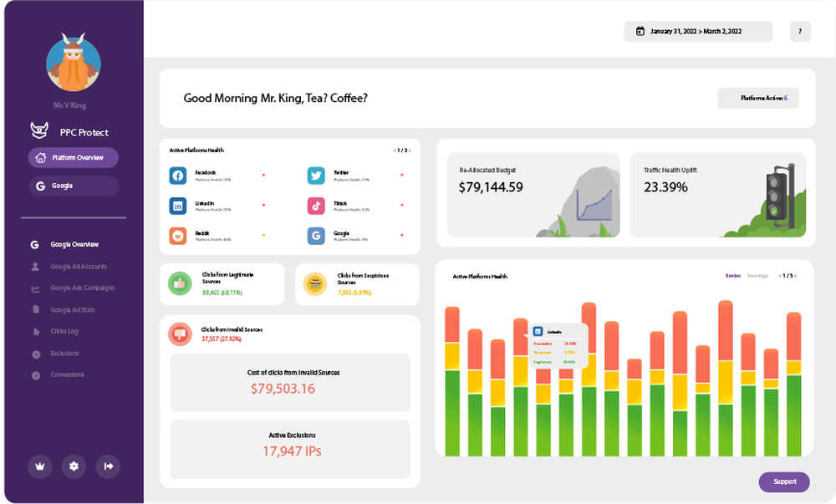Click the question mark help button

[800, 32]
